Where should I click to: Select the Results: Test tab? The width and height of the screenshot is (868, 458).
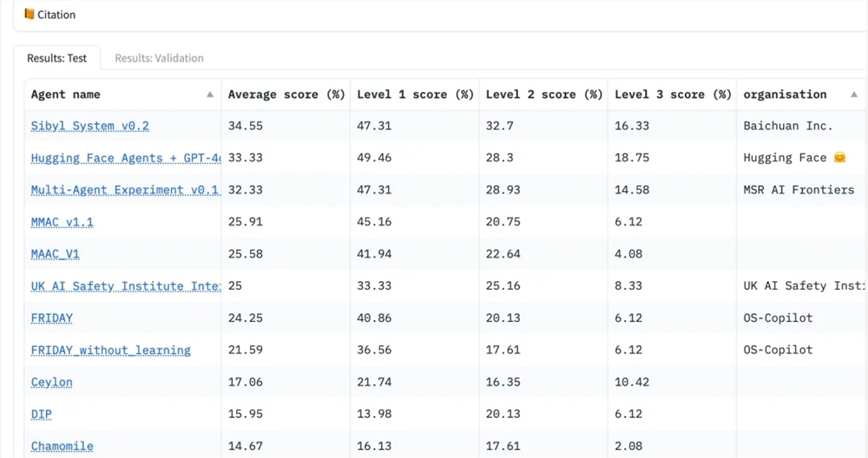pyautogui.click(x=56, y=58)
